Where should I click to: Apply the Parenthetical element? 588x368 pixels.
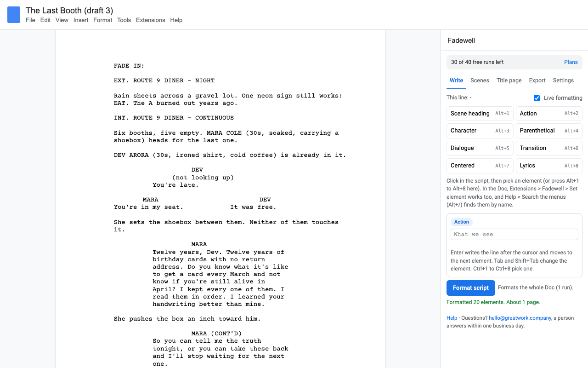tap(549, 131)
